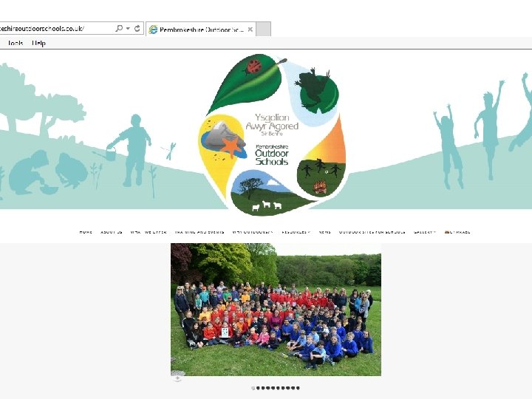Click the last slideshow pagination dot
Viewport: 532px width, 399px height.
click(298, 388)
